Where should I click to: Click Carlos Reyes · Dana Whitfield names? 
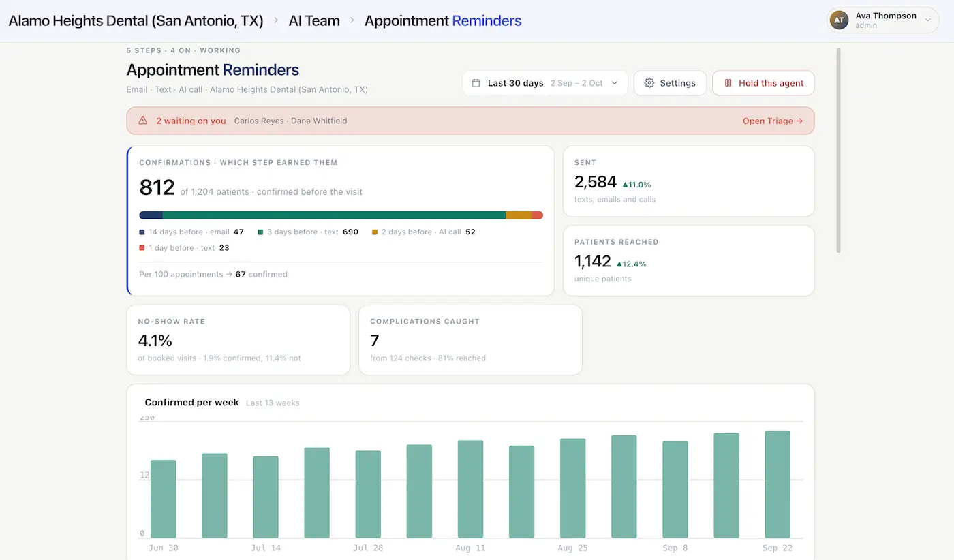click(291, 121)
